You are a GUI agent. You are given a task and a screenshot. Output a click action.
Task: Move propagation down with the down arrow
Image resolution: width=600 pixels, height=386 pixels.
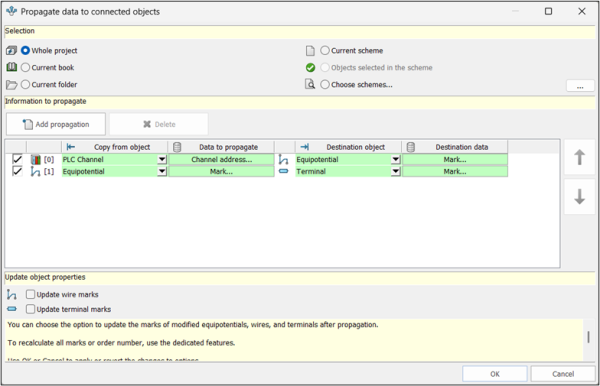pyautogui.click(x=579, y=197)
